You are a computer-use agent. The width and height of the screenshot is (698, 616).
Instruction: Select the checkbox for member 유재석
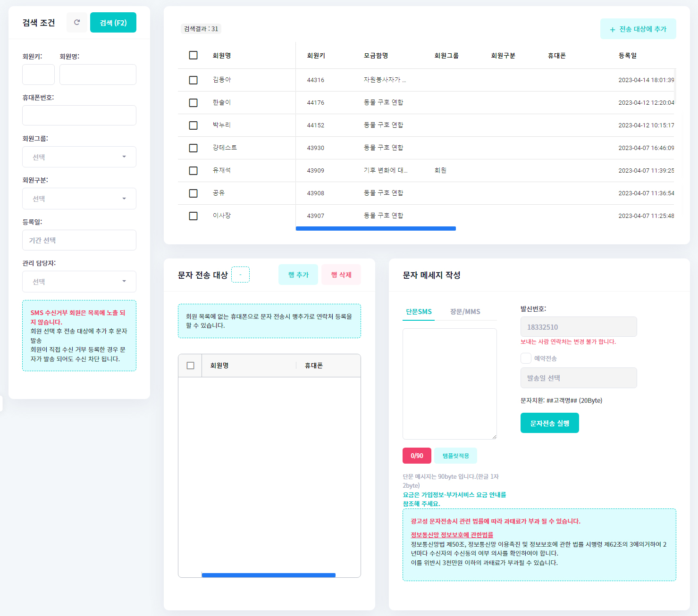point(193,171)
